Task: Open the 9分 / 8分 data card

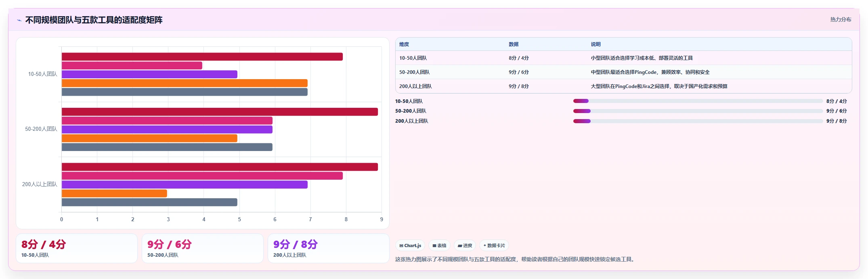Action: point(329,248)
